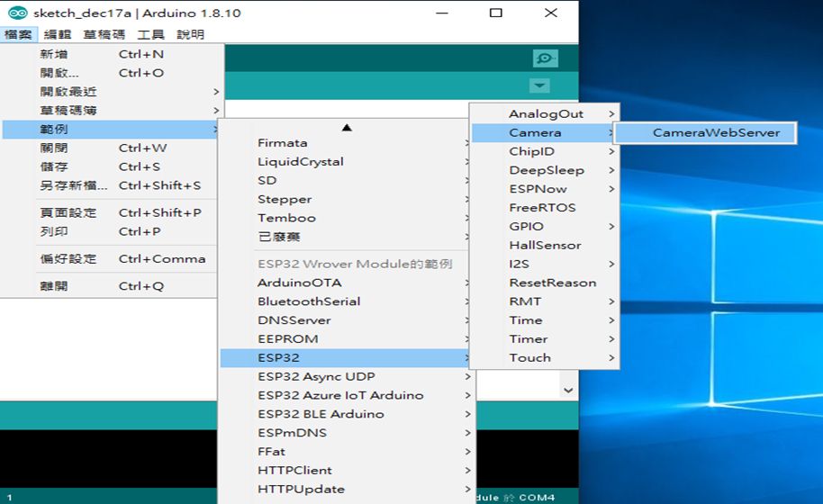823x504 pixels.
Task: Choose 關閉 Ctrl+W entry
Action: (110, 148)
